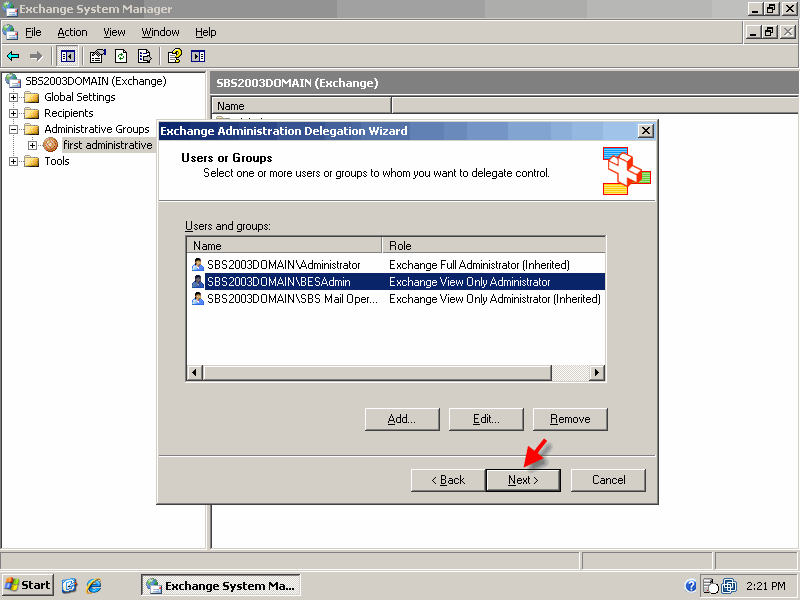Select the first administrative tree item
Image resolution: width=800 pixels, height=600 pixels.
point(108,145)
